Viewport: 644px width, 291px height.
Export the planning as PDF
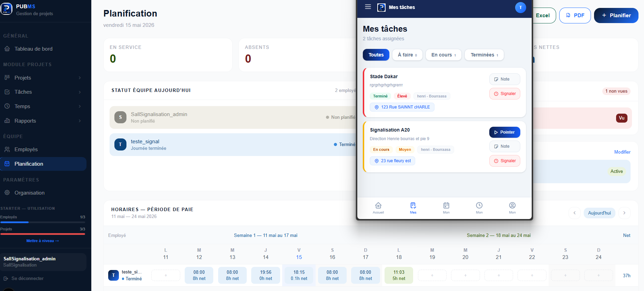coord(575,15)
